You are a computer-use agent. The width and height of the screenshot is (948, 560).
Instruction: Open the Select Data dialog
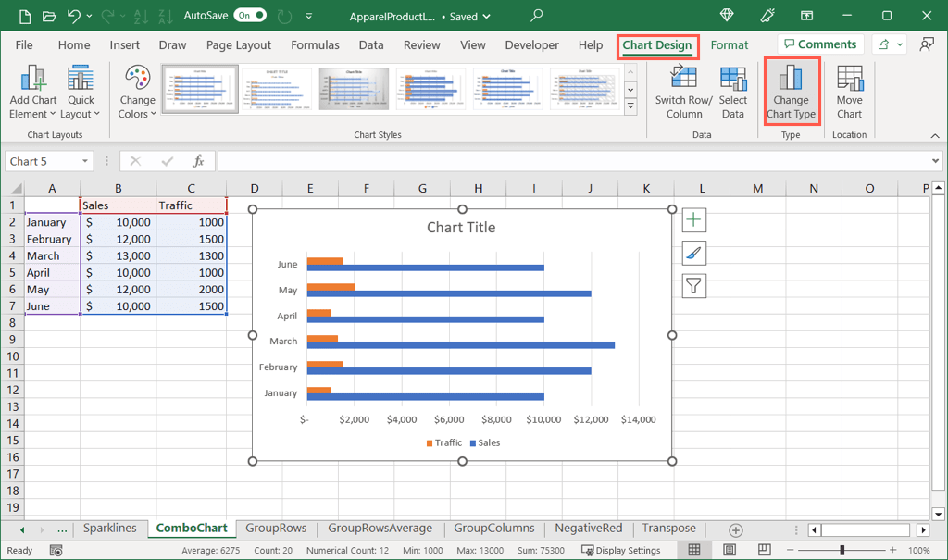point(732,93)
